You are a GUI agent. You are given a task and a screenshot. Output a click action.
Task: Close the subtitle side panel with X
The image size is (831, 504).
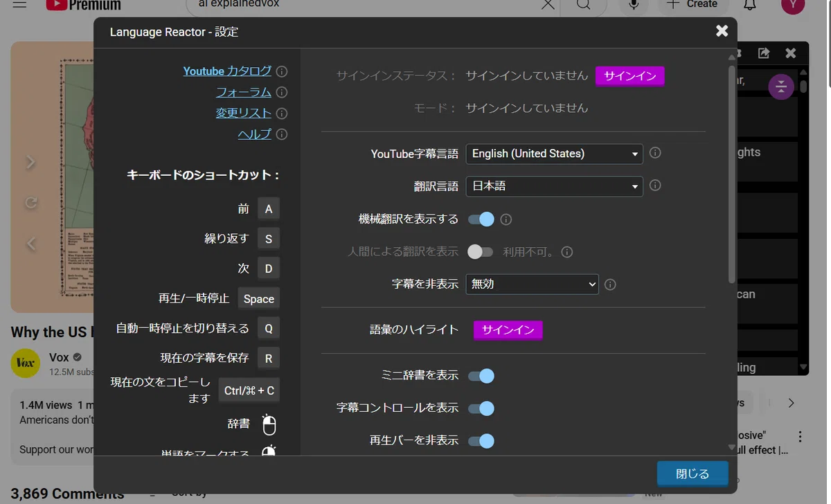[x=791, y=53]
